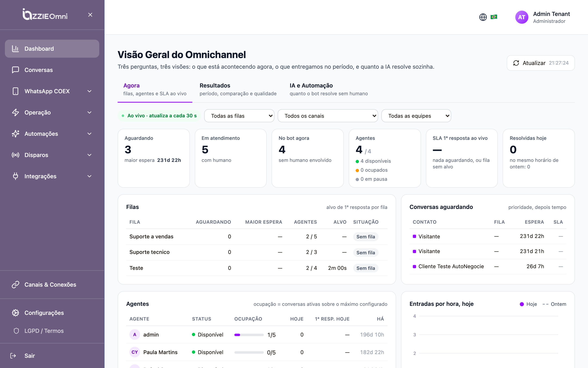Click the Sair logout label
Screen dimensions: 588x368
coord(30,356)
